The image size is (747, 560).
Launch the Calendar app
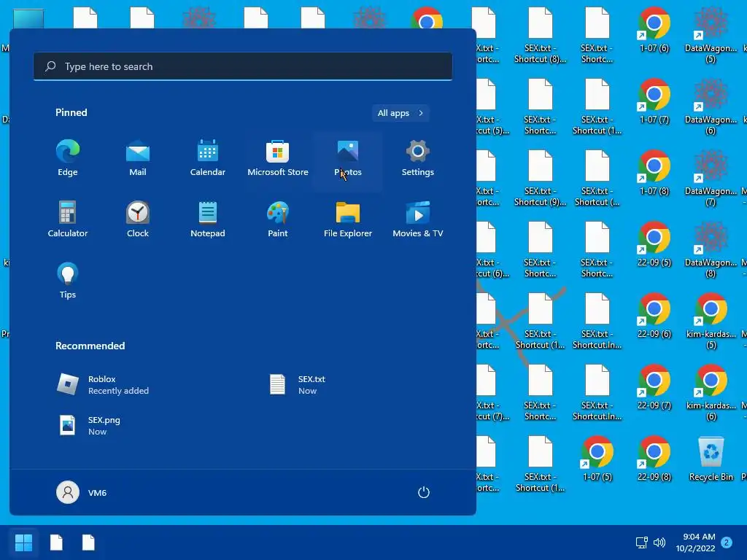[208, 158]
